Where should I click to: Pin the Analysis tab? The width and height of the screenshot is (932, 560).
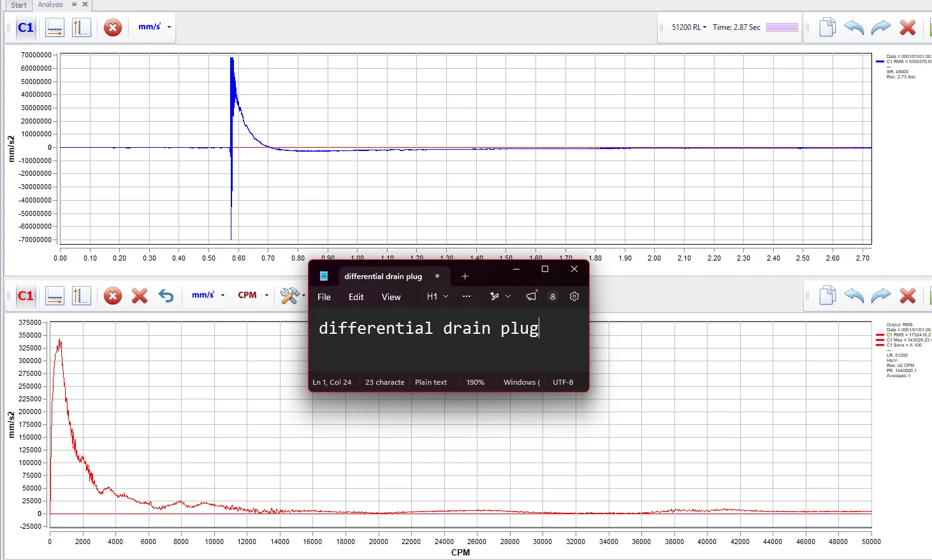pyautogui.click(x=74, y=4)
